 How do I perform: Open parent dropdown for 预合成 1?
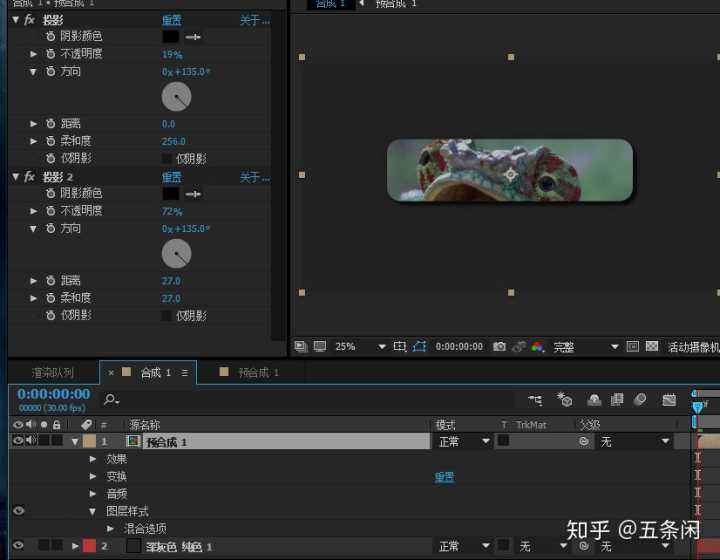[635, 442]
